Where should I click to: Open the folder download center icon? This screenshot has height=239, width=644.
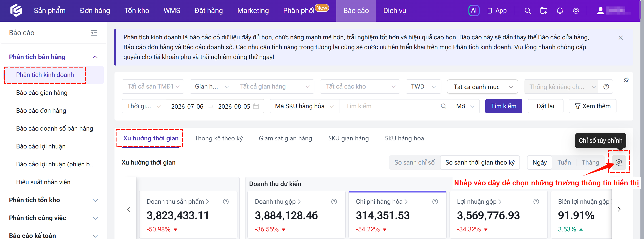click(x=544, y=11)
